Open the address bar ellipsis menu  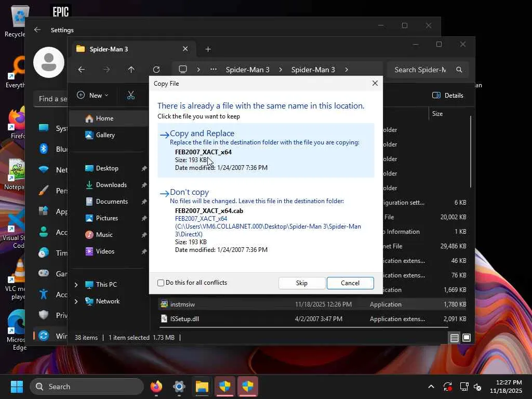pyautogui.click(x=214, y=70)
